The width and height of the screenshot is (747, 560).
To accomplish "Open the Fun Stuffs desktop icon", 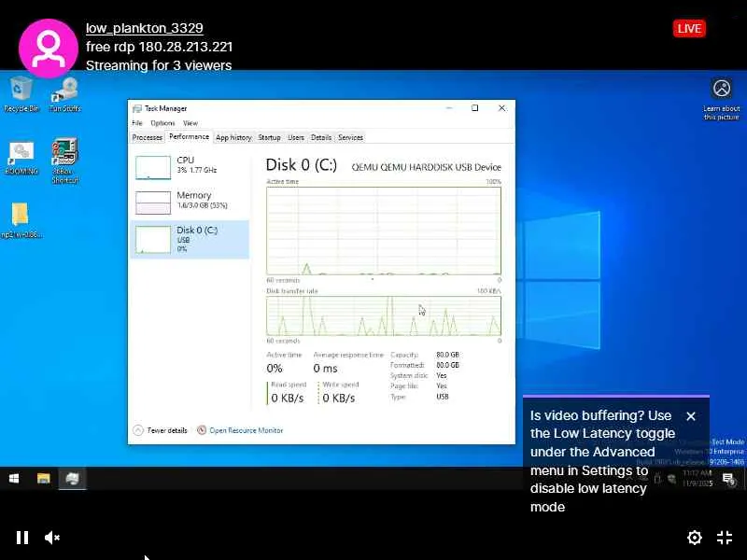I will 65,94.
